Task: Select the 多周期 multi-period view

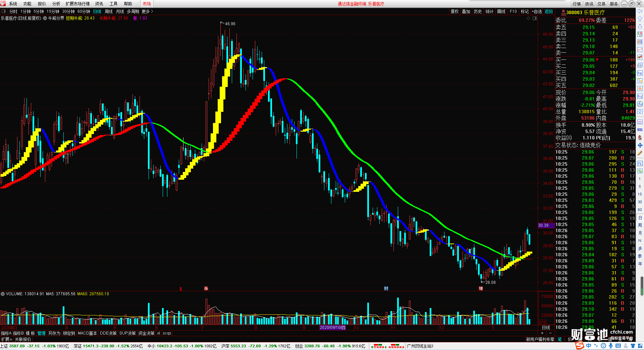Action: [x=133, y=11]
